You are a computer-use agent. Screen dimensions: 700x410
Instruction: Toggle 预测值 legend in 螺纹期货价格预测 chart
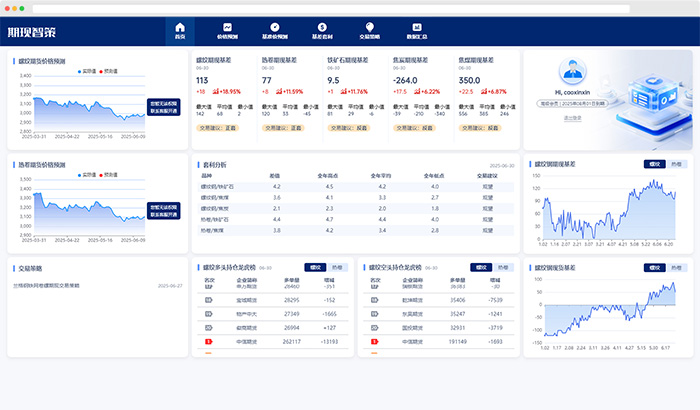coord(109,70)
